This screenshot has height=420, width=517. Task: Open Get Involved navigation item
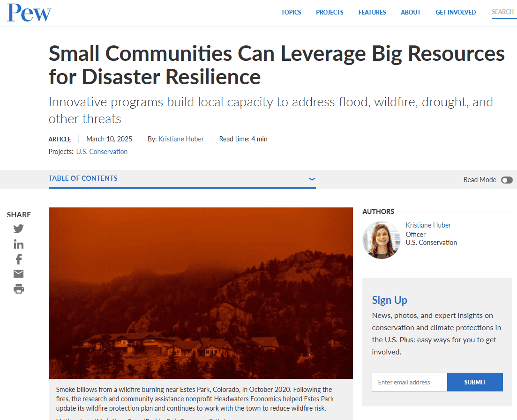[x=456, y=13]
